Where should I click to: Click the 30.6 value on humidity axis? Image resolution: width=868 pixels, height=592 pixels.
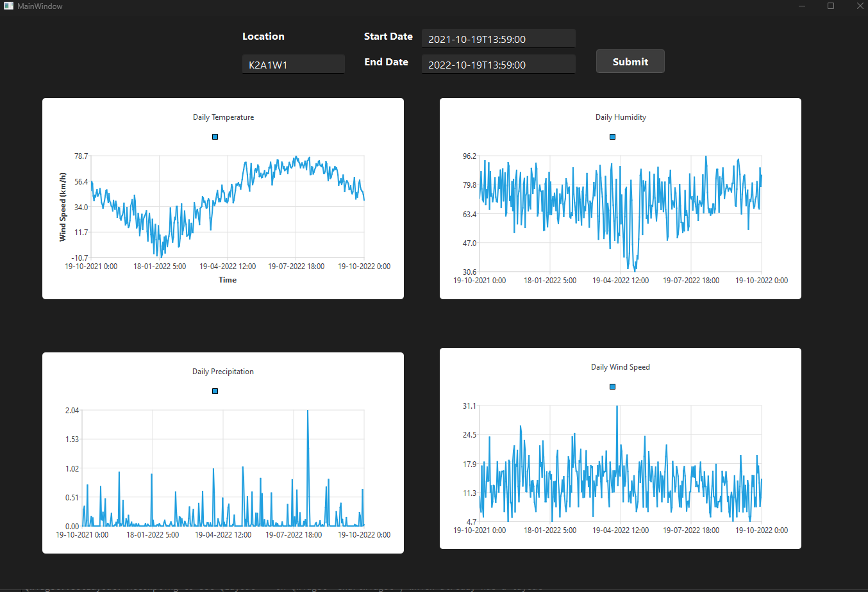[470, 272]
